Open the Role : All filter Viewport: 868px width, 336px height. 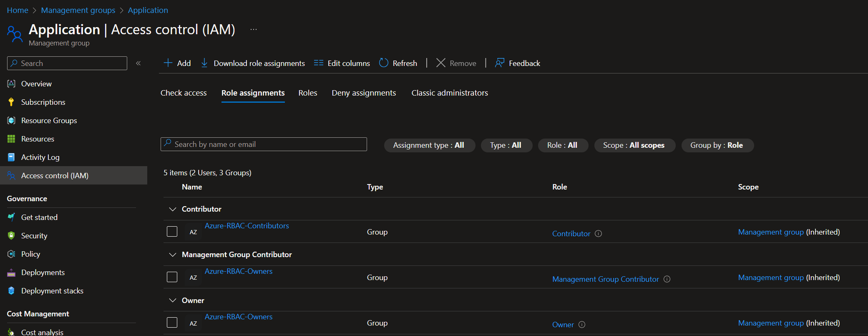(x=563, y=145)
